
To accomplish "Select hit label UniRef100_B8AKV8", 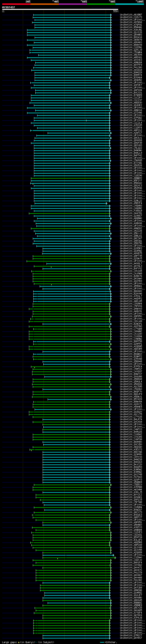I will pyautogui.click(x=131, y=45).
